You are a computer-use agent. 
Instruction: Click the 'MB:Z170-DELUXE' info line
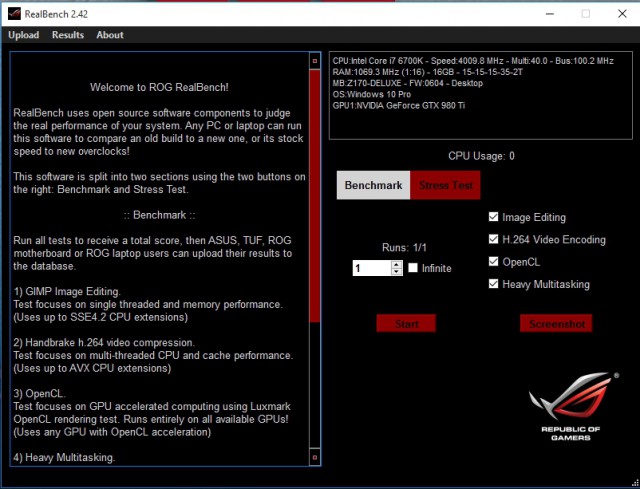[x=407, y=83]
